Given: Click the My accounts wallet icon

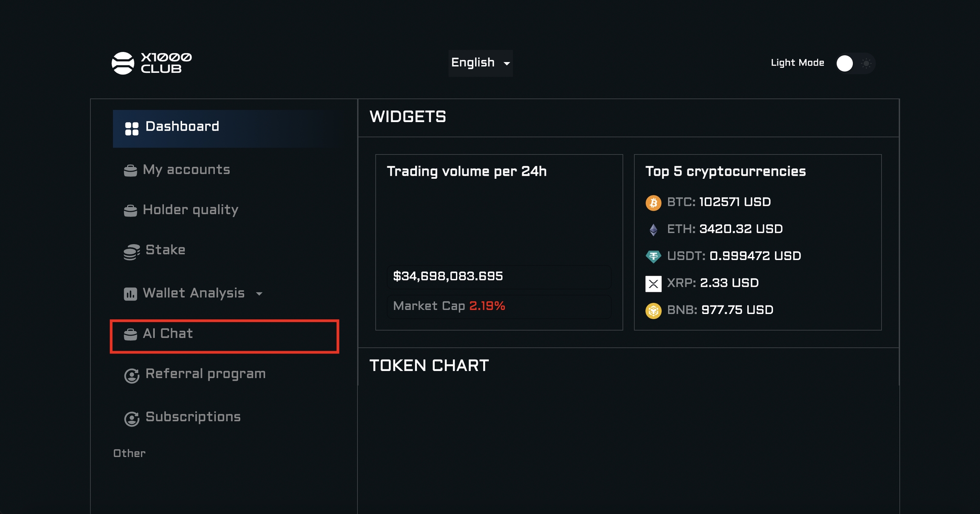Looking at the screenshot, I should click(131, 171).
